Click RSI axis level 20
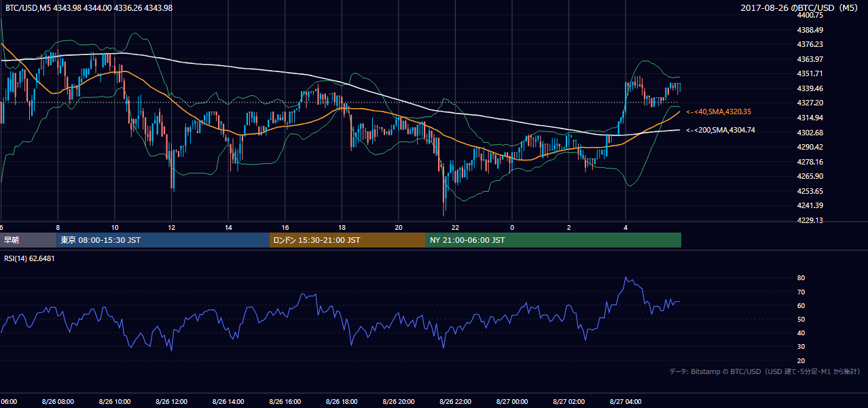Screen dimensions: 868x408 [801, 360]
